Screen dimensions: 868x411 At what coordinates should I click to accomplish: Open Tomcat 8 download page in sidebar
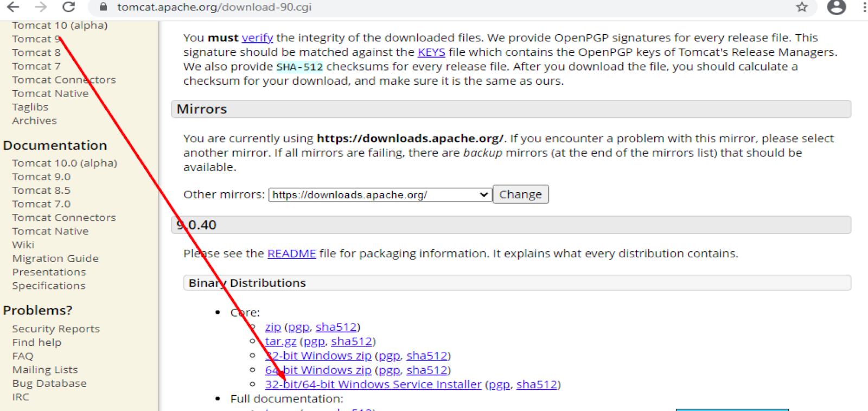pos(36,53)
